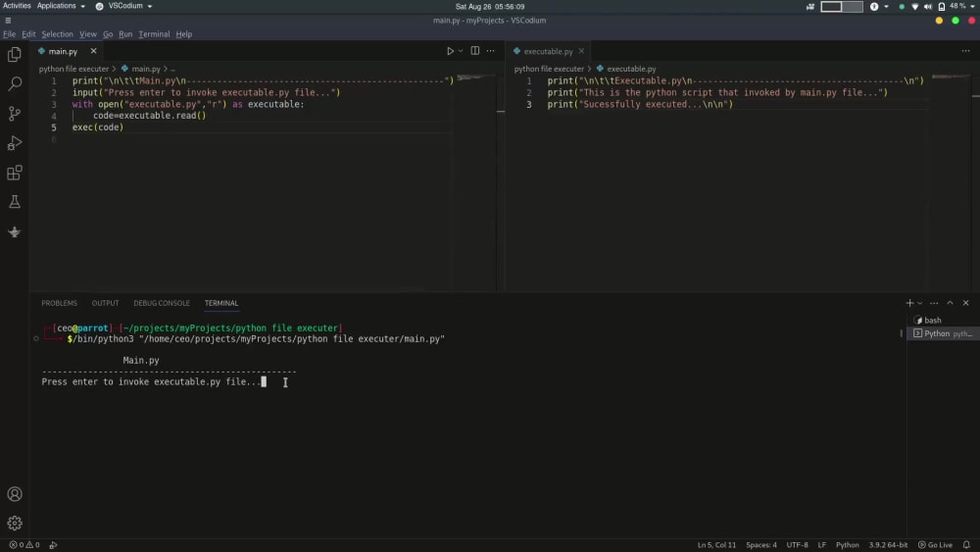The width and height of the screenshot is (980, 552).
Task: Switch to the TERMINAL panel tab
Action: pos(221,303)
